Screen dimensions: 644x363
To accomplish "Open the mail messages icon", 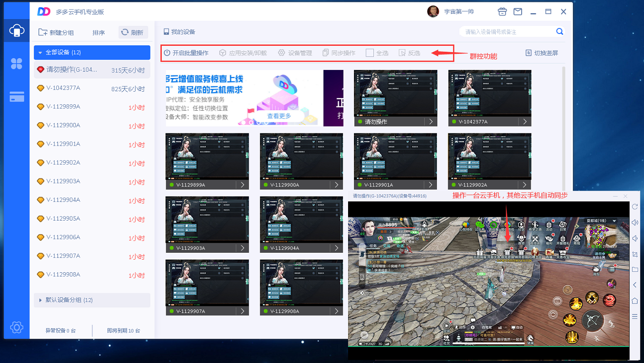I will click(518, 12).
